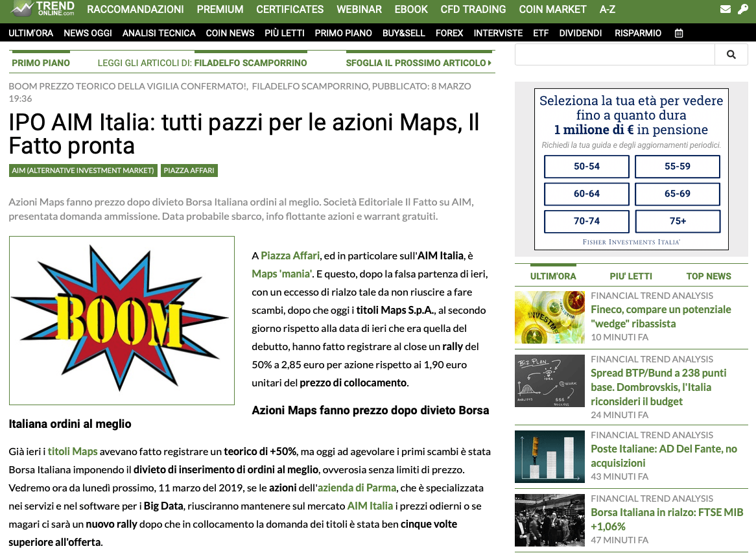Choose age range 60-64 in ad
This screenshot has width=756, height=553.
point(587,194)
